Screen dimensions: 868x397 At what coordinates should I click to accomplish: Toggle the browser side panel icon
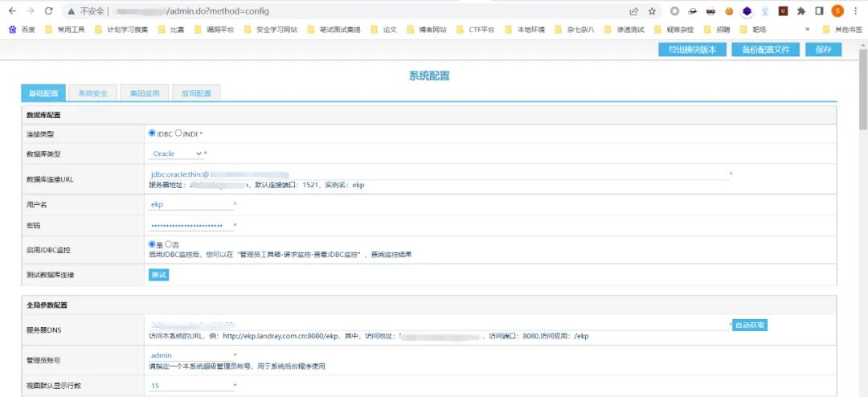(819, 11)
